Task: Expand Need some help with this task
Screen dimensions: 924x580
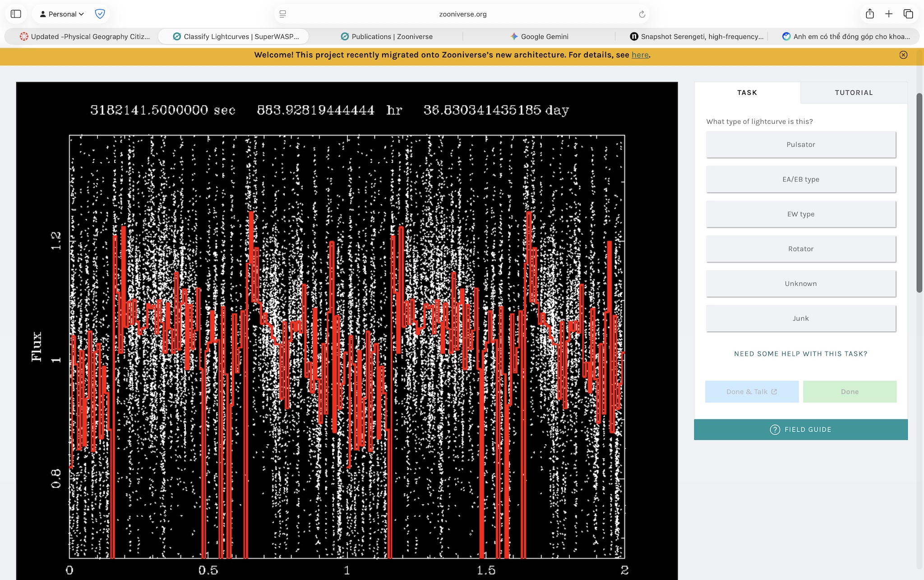Action: [801, 354]
